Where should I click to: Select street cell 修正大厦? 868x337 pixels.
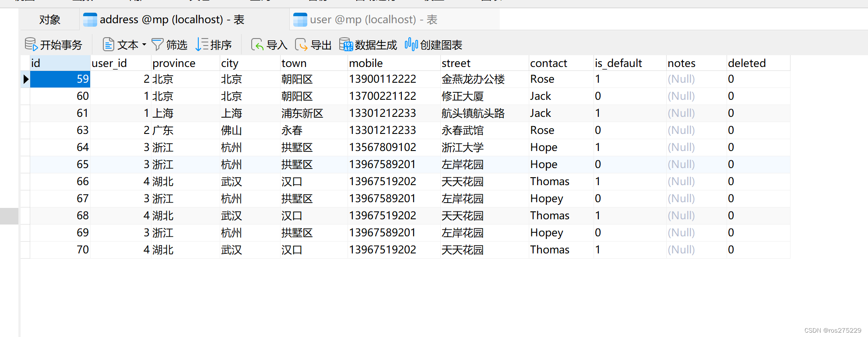tap(485, 96)
